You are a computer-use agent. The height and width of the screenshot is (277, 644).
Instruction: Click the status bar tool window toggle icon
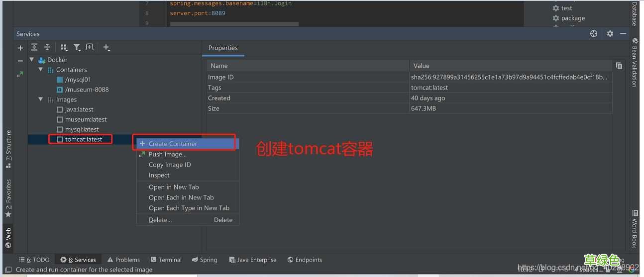8,270
